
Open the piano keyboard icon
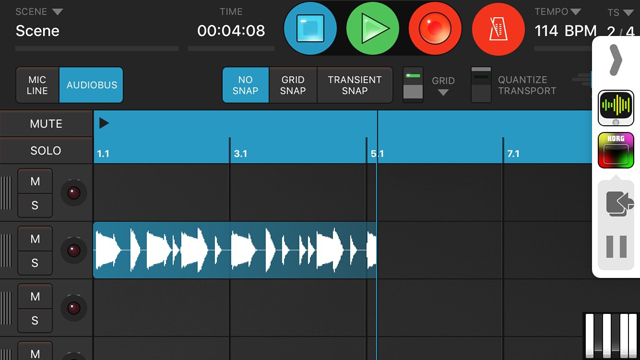coord(611,336)
